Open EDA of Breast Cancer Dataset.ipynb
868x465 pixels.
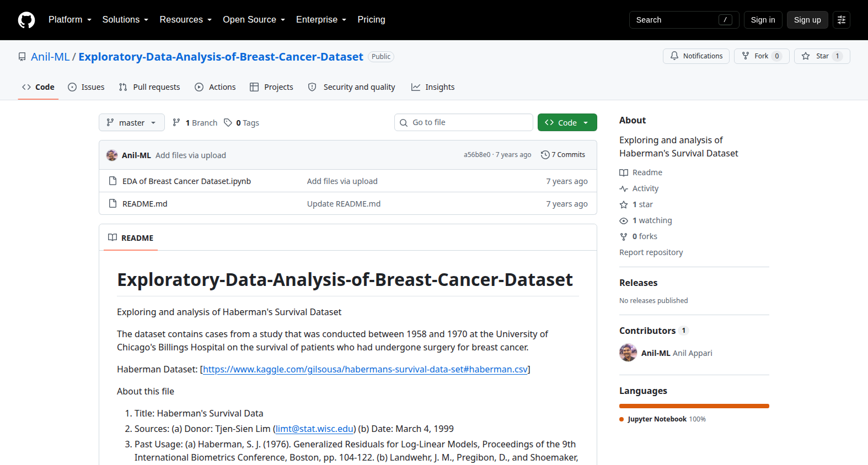[x=186, y=181]
